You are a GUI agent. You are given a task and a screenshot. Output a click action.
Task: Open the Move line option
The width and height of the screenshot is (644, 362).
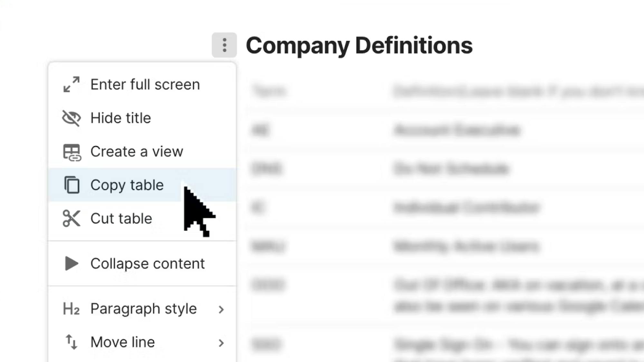[122, 342]
